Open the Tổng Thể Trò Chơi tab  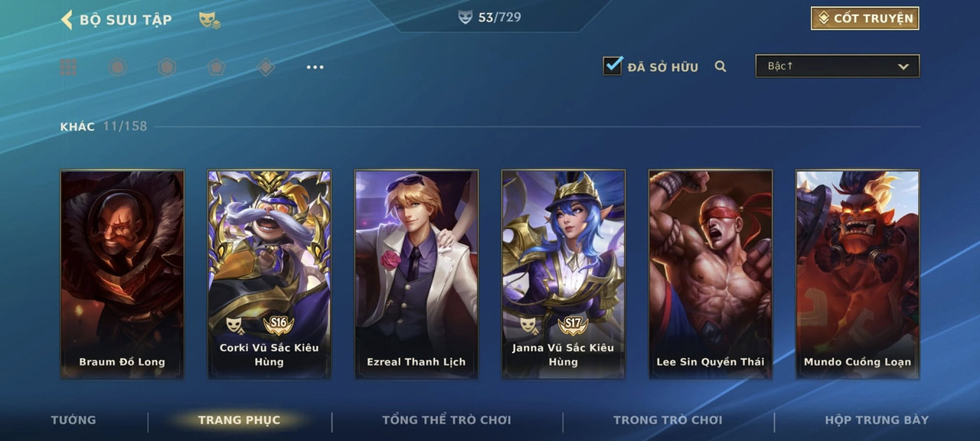(446, 420)
